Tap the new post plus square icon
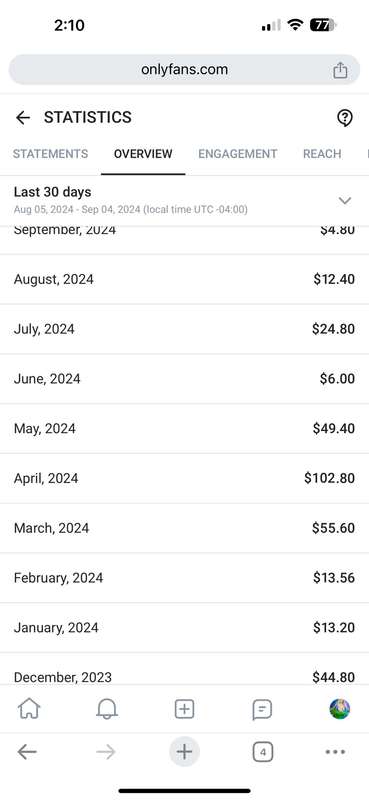Viewport: 369px width, 800px height. (184, 709)
